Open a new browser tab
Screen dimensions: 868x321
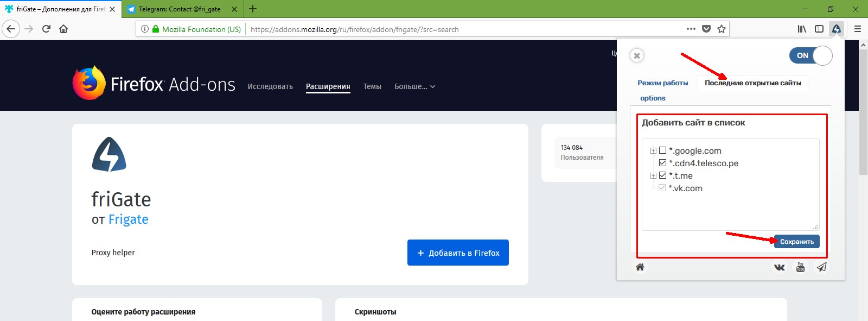tap(253, 9)
